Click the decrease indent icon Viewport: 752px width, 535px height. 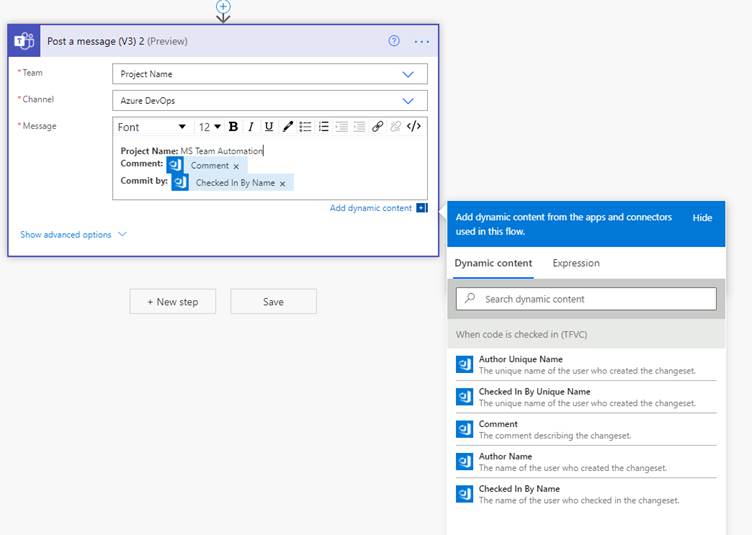tap(341, 127)
